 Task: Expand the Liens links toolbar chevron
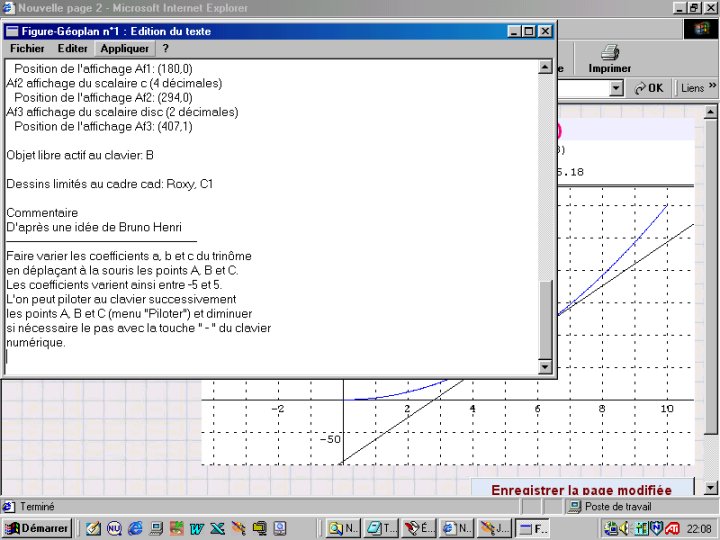(x=713, y=86)
